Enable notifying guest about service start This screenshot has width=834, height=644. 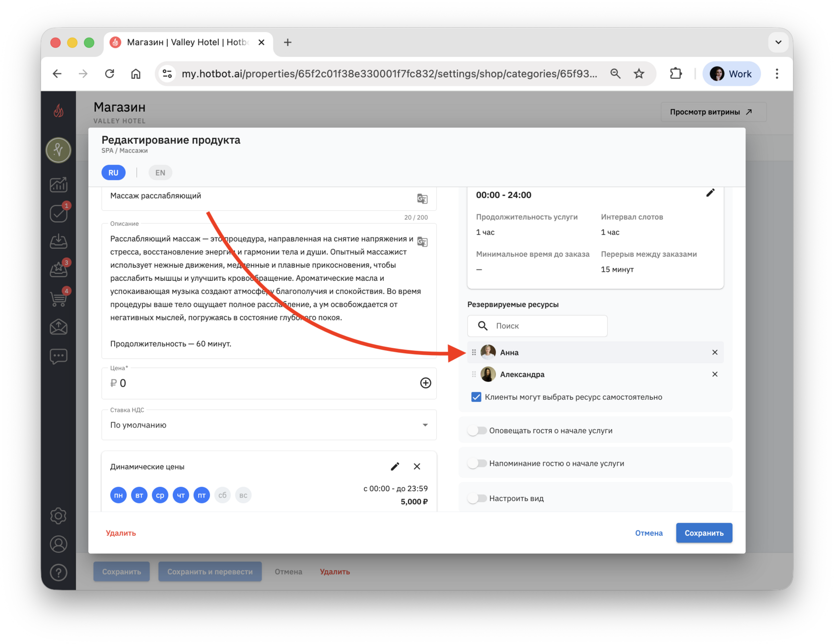tap(477, 431)
